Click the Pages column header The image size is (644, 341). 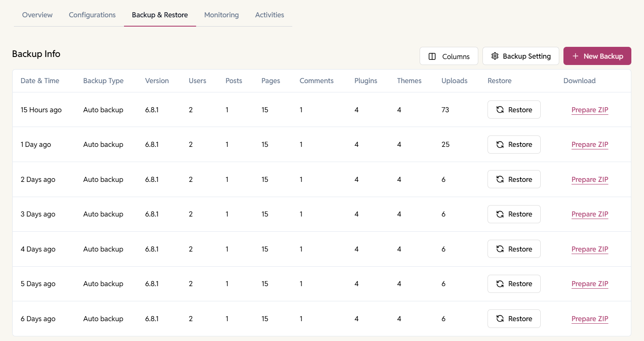[271, 81]
